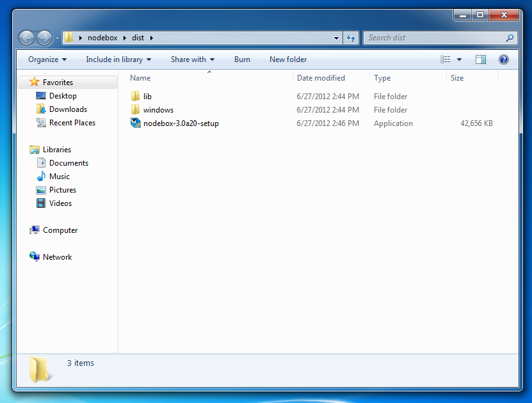The height and width of the screenshot is (403, 532).
Task: Open the Share with menu
Action: (x=192, y=59)
